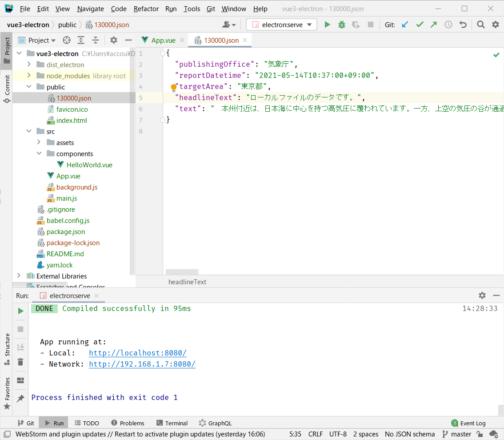
Task: Toggle the Project tool window sidebar button
Action: 7,50
